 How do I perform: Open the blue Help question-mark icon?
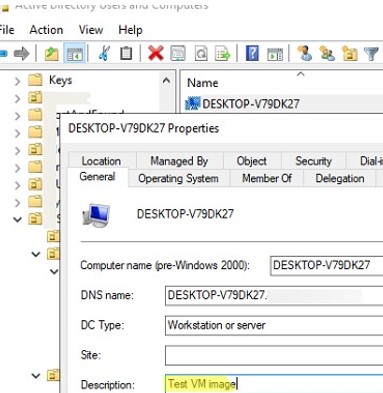pyautogui.click(x=252, y=53)
